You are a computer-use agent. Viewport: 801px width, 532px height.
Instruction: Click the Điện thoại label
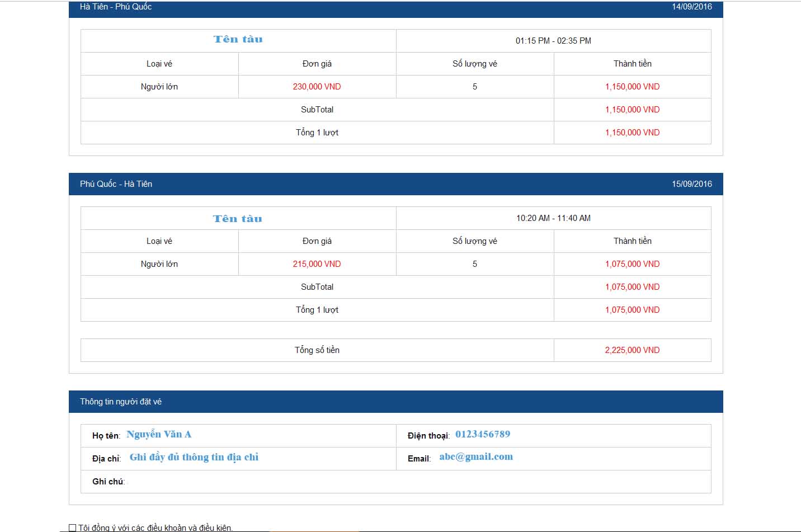pyautogui.click(x=428, y=436)
